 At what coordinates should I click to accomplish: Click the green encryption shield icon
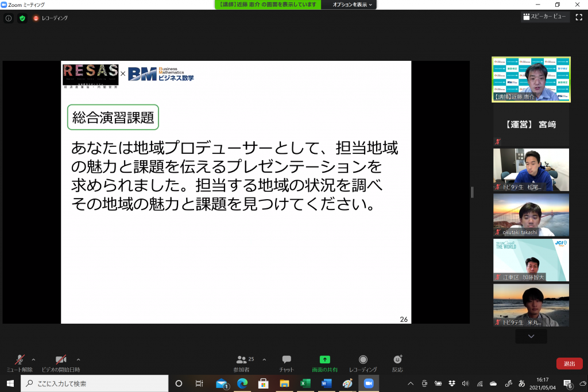(x=22, y=18)
